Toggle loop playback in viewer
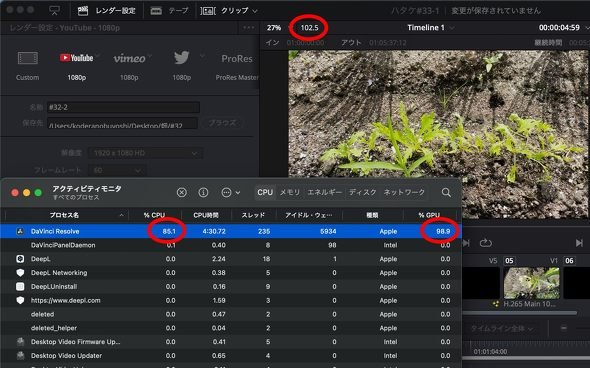This screenshot has width=590, height=368. coord(486,243)
